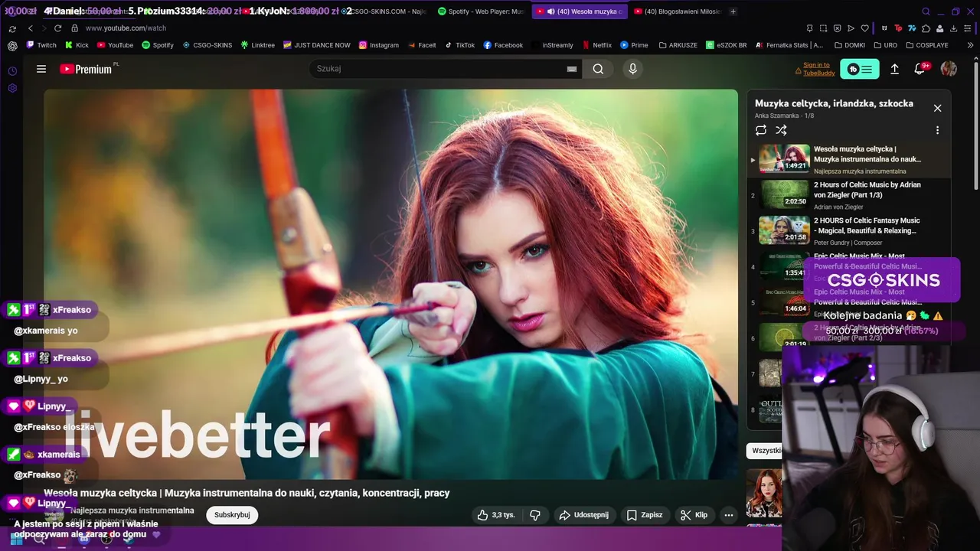Play Wesoła muzyka celtycka in the playlist
The height and width of the screenshot is (551, 980).
tap(848, 159)
